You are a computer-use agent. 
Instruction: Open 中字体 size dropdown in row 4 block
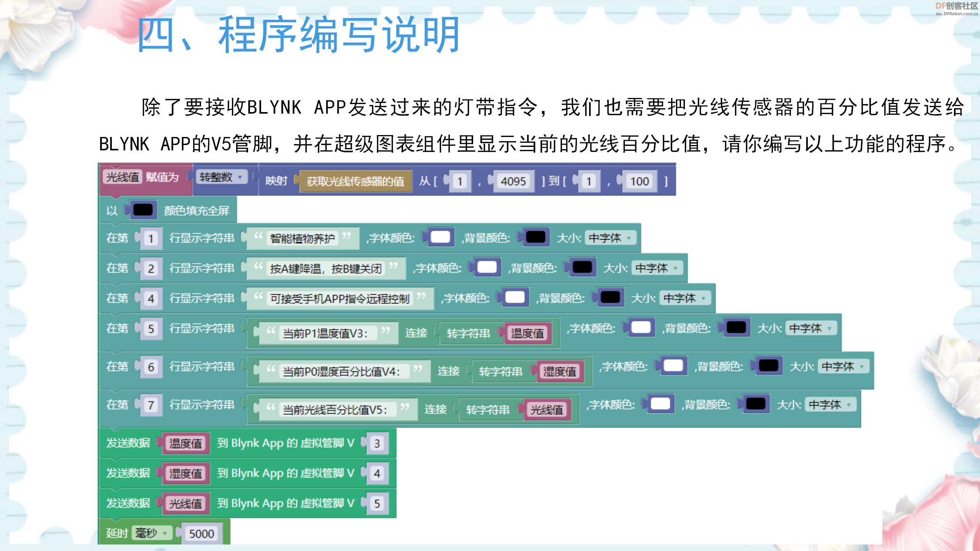(685, 298)
